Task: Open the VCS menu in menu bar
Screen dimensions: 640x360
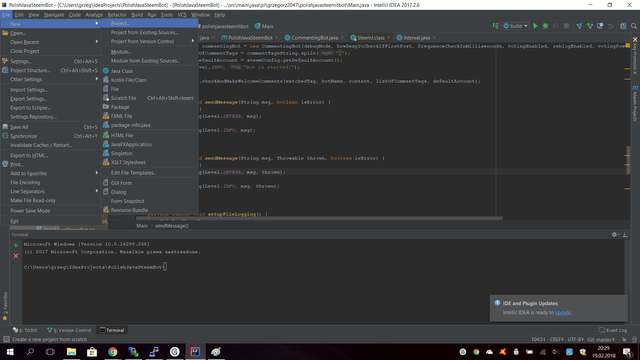Action: coord(182,15)
